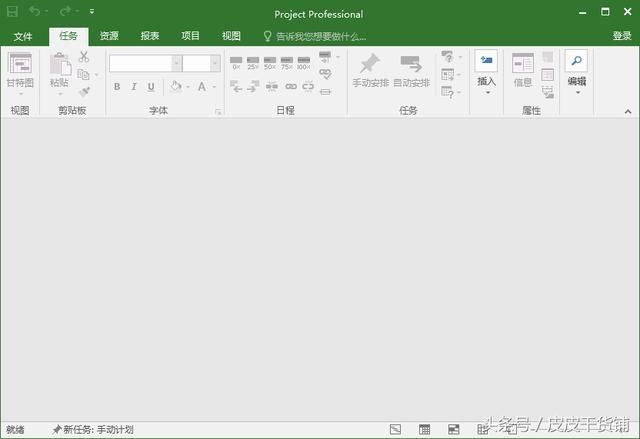Click the Mode calendar question icon

click(x=448, y=92)
